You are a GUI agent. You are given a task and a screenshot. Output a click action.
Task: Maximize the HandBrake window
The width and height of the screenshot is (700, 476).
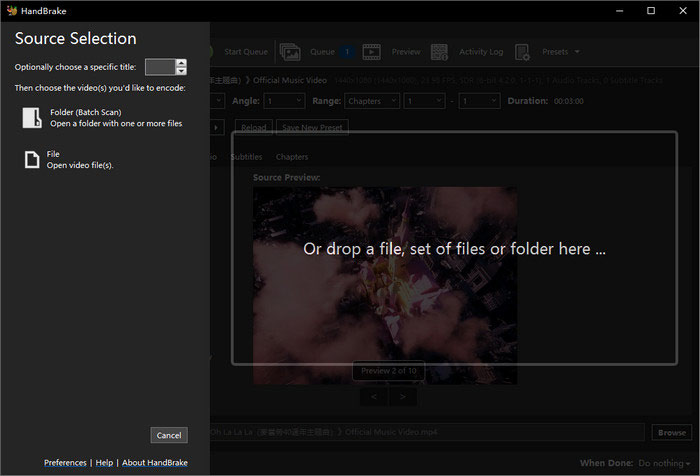tap(651, 11)
